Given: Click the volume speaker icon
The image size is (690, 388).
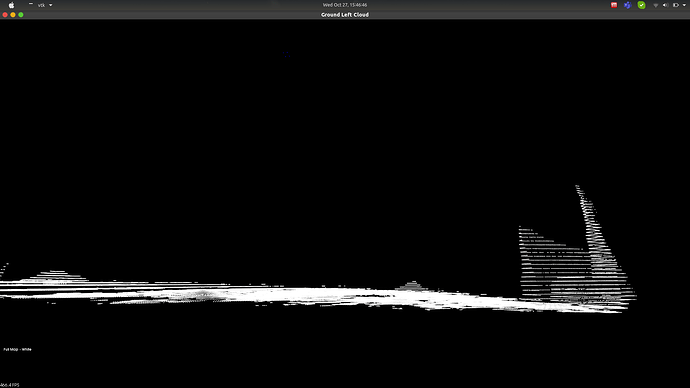Looking at the screenshot, I should click(x=665, y=5).
